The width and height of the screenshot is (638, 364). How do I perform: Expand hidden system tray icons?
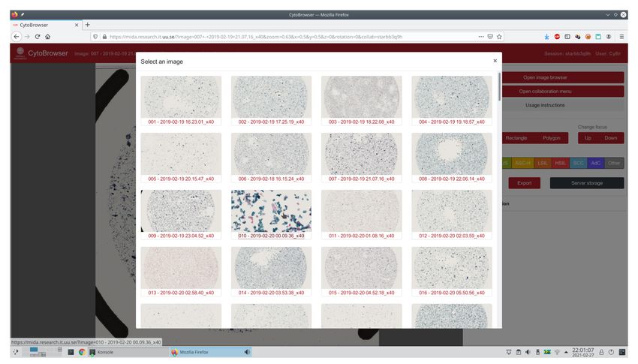click(566, 352)
